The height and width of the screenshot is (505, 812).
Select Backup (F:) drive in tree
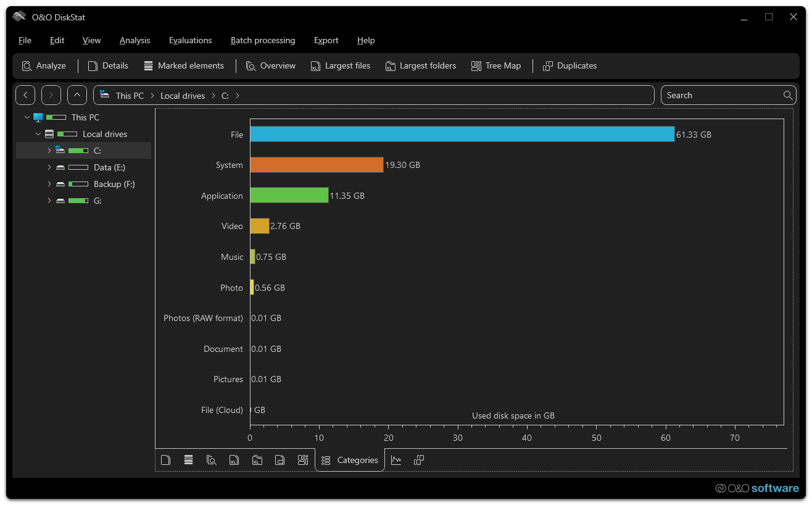[114, 184]
